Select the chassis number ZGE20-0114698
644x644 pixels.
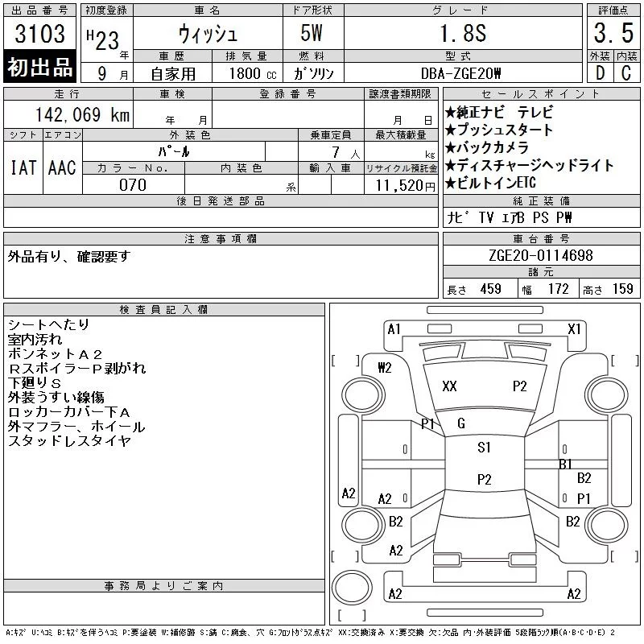(540, 255)
